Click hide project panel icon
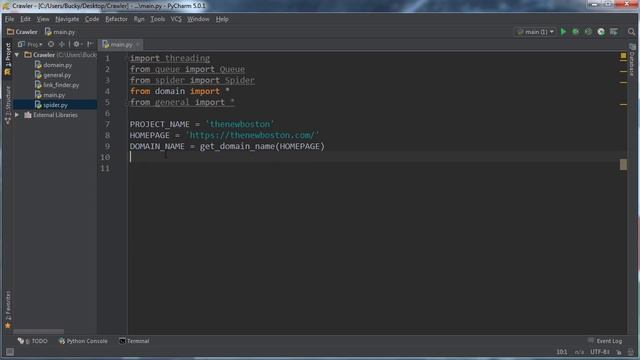The image size is (640, 360). (90, 44)
